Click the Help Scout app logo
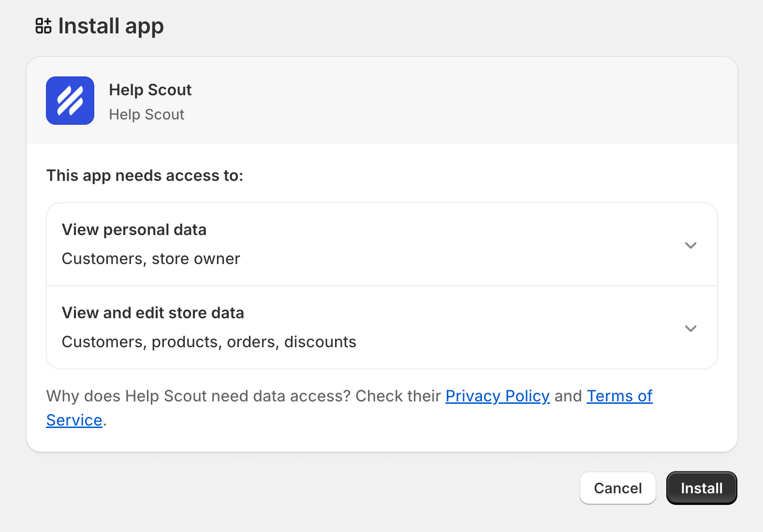Image resolution: width=763 pixels, height=532 pixels. coord(70,101)
